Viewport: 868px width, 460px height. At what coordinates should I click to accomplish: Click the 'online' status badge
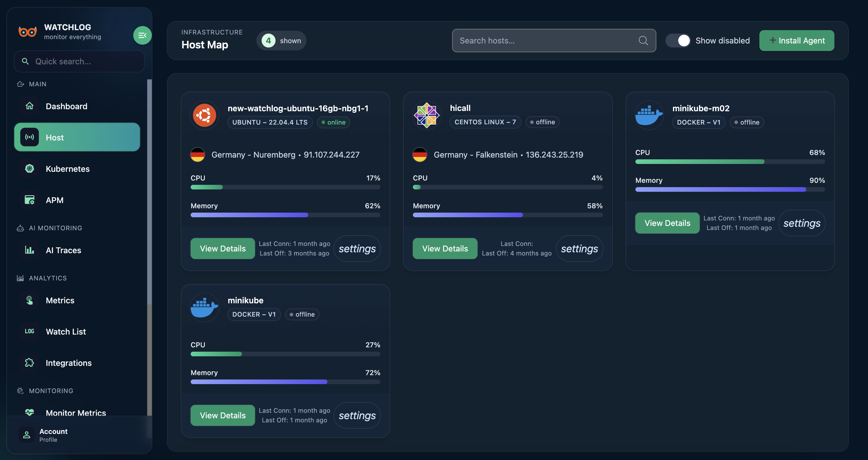333,122
